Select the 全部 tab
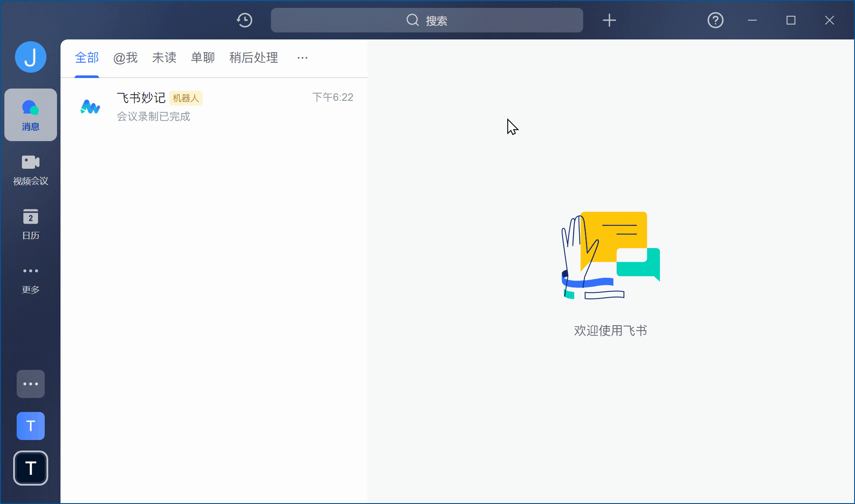The height and width of the screenshot is (504, 855). pyautogui.click(x=87, y=58)
